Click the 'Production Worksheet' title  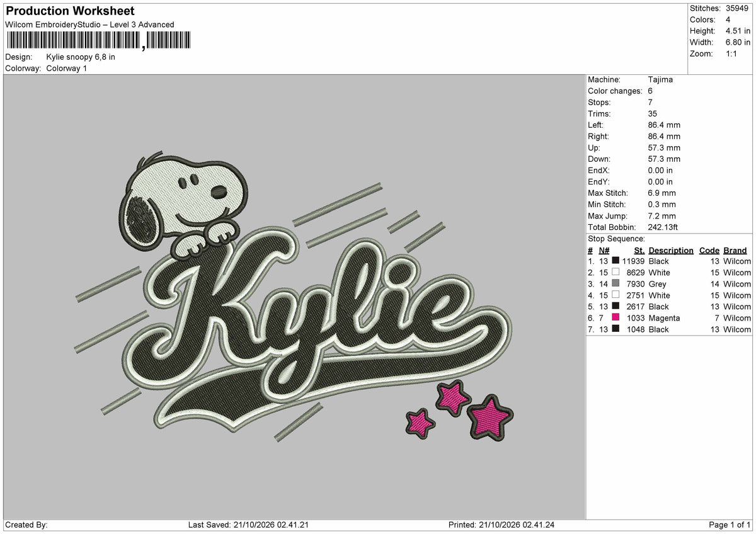(x=70, y=11)
